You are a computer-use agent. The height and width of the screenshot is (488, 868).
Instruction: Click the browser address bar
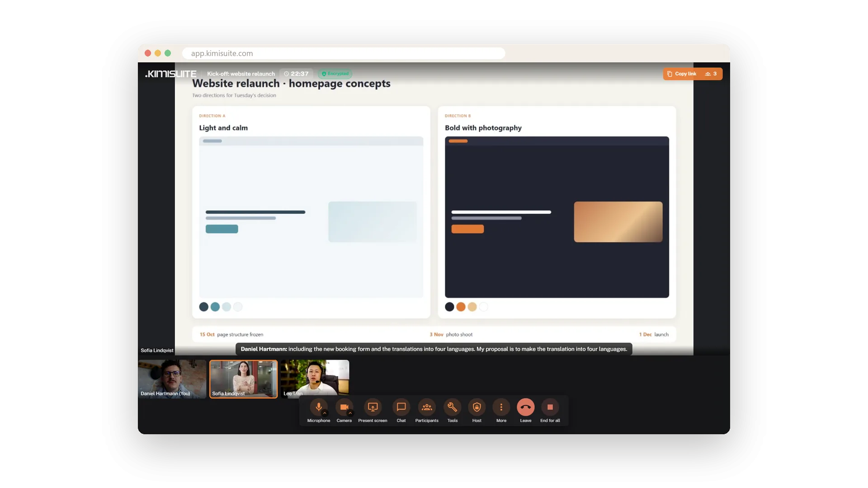pos(344,53)
